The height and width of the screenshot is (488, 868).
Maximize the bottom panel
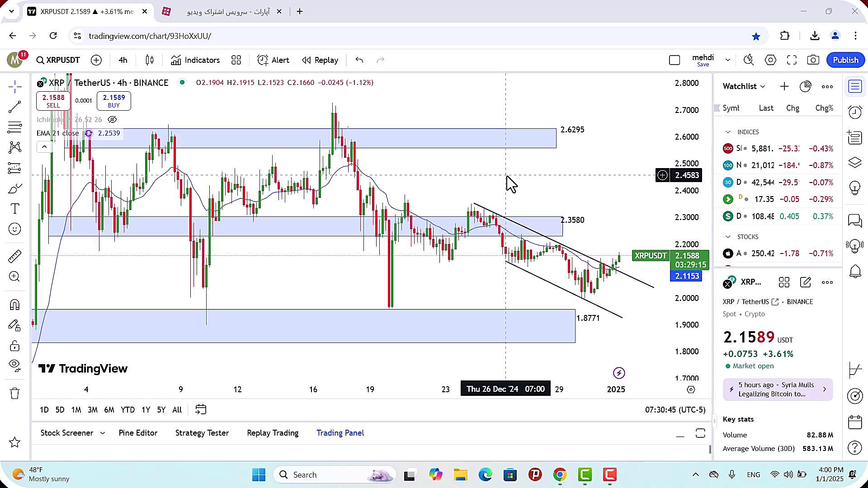click(x=700, y=433)
